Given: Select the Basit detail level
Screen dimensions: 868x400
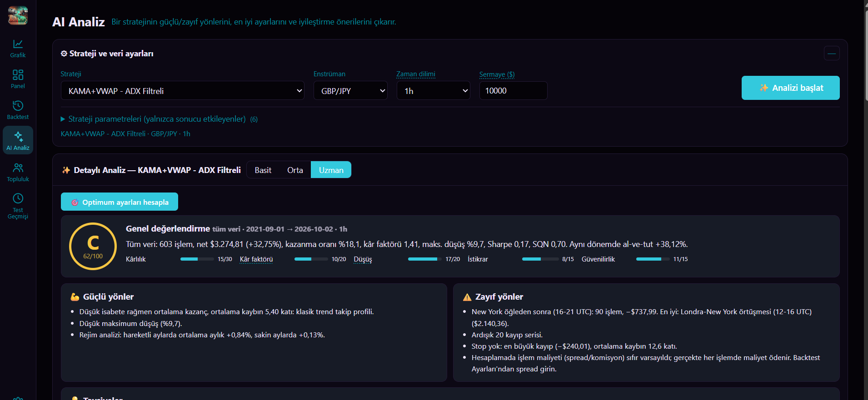Looking at the screenshot, I should pyautogui.click(x=263, y=170).
